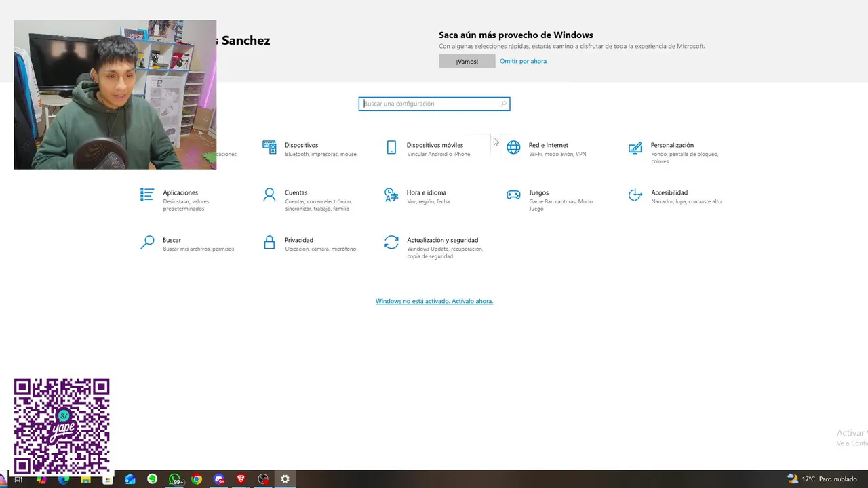Open the green circle taskbar app
The width and height of the screenshot is (868, 488).
pyautogui.click(x=153, y=479)
